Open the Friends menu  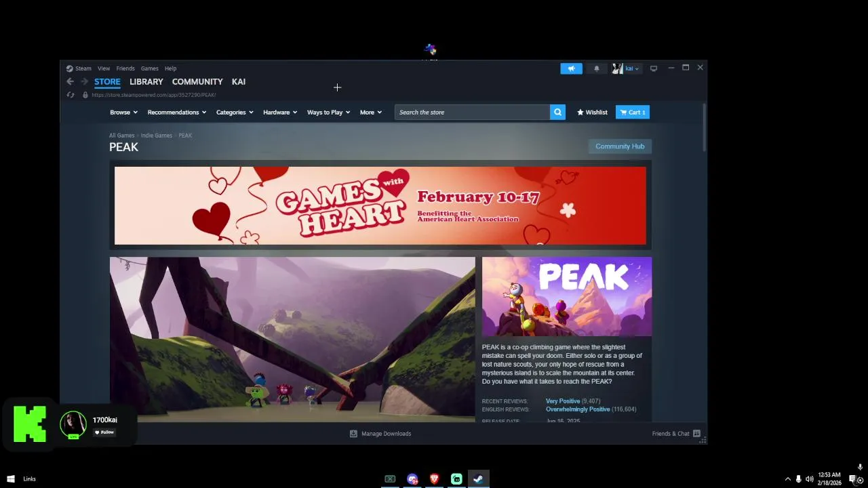coord(125,68)
